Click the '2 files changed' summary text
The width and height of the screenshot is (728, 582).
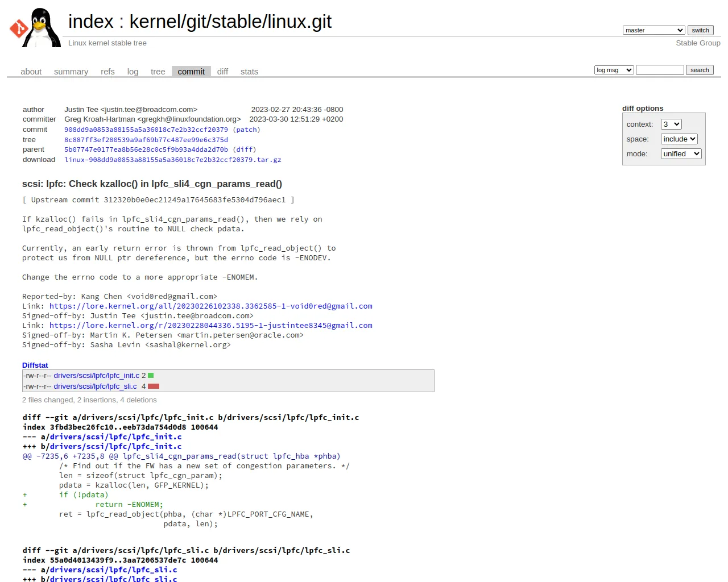pyautogui.click(x=89, y=400)
